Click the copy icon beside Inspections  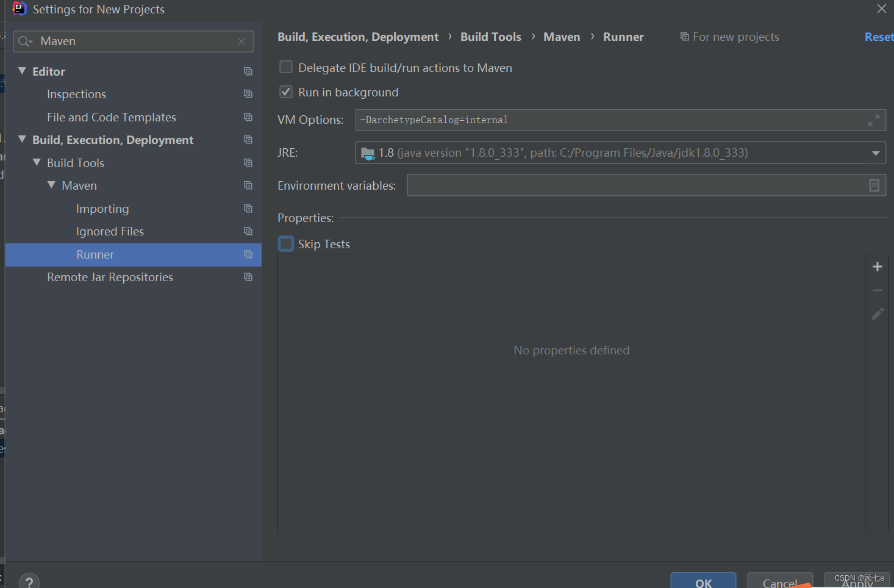tap(248, 94)
